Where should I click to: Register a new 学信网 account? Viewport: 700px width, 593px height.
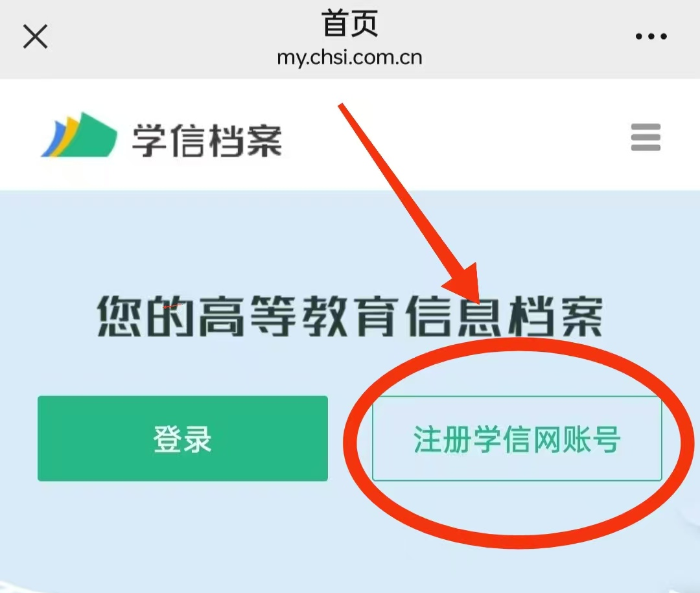pyautogui.click(x=517, y=439)
